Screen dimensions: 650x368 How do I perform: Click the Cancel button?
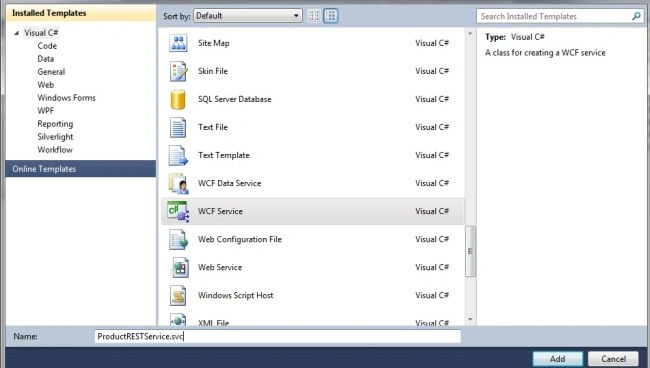614,359
